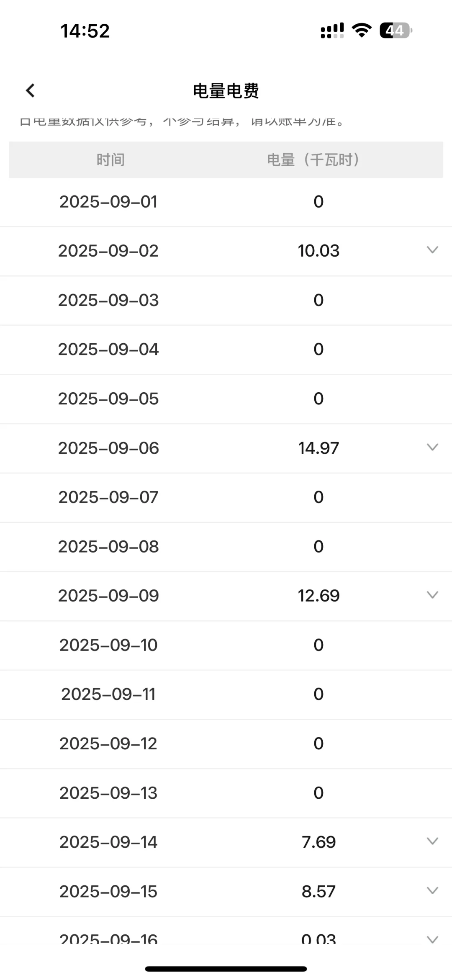
Task: Tap the 时间 column header
Action: [x=110, y=160]
